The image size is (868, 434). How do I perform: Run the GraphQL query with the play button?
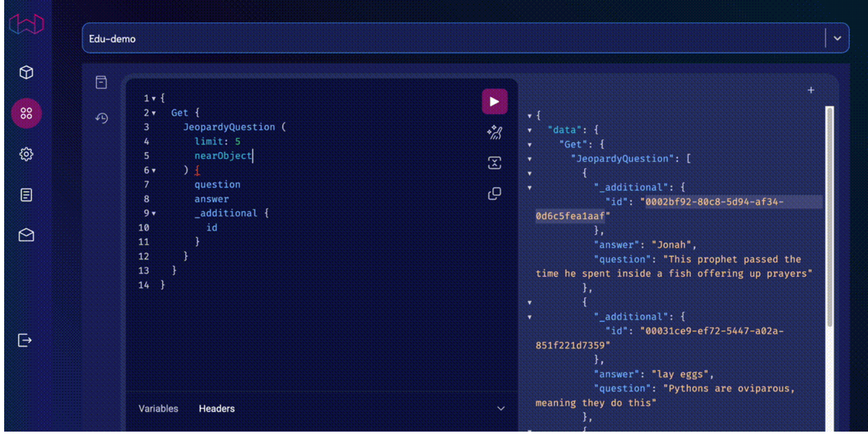click(495, 102)
